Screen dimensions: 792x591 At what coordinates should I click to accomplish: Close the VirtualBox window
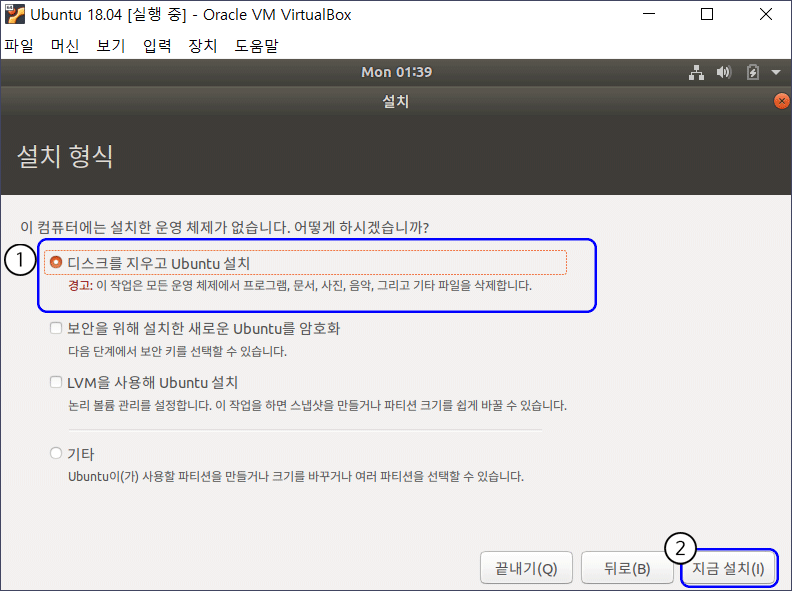(766, 14)
